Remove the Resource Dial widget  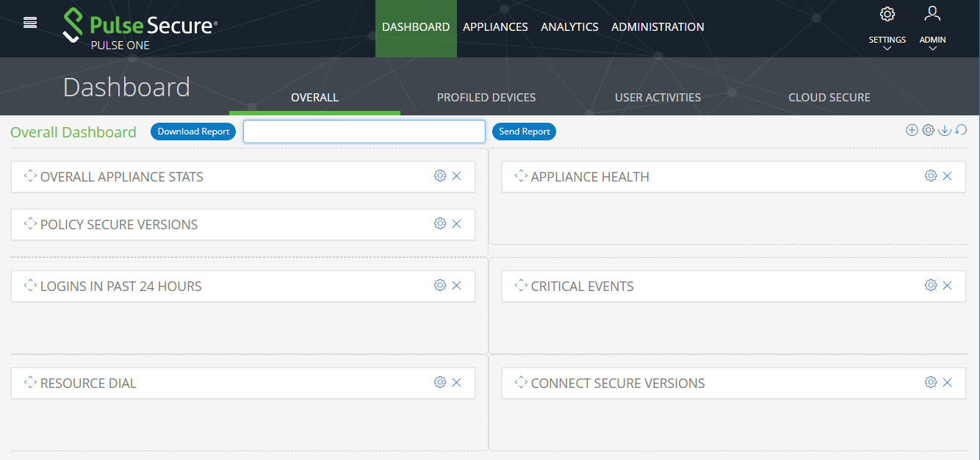click(456, 382)
